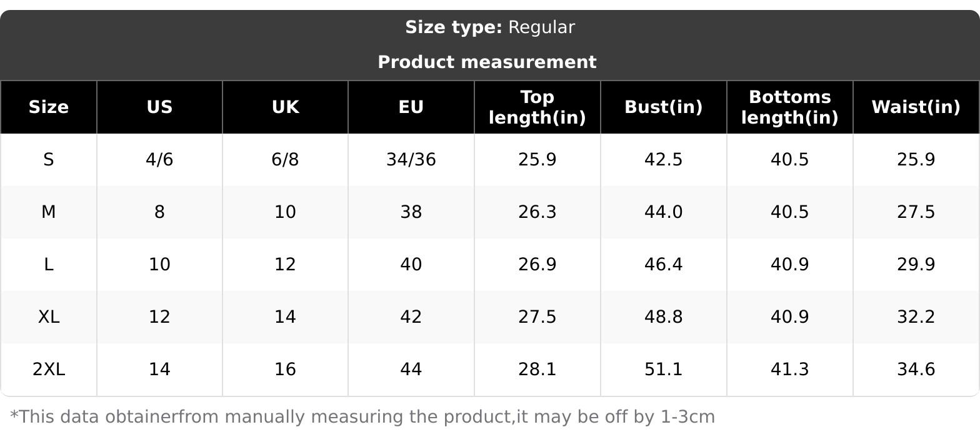Click the Top length(in) column header
The width and height of the screenshot is (980, 437).
tap(537, 107)
